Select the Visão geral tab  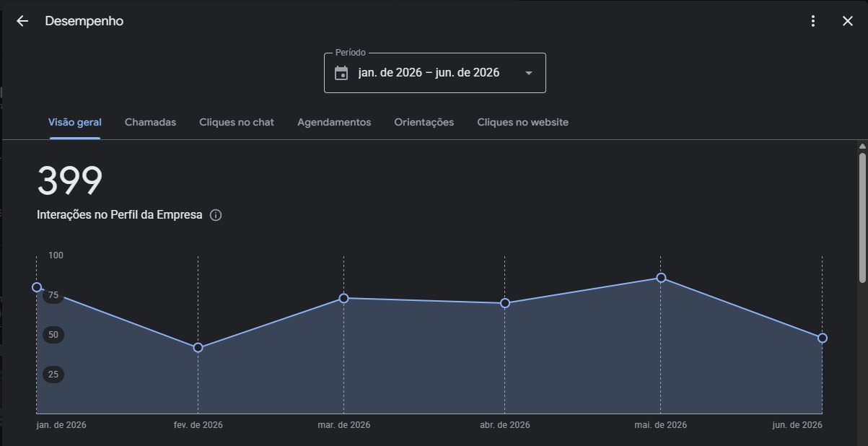click(x=75, y=122)
